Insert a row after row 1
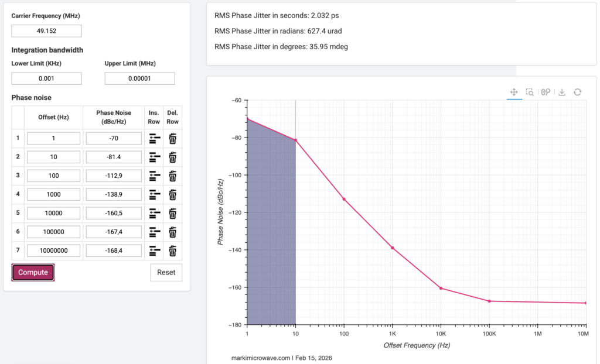600x364 pixels. pyautogui.click(x=154, y=139)
